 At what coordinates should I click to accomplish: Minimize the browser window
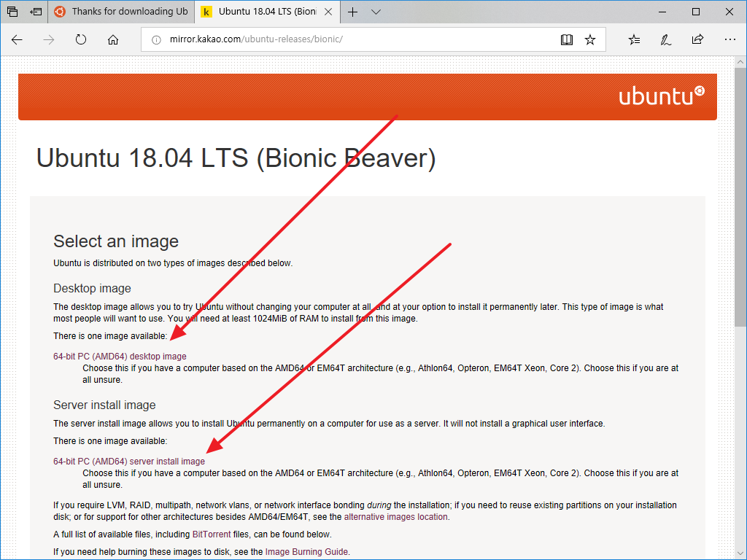pyautogui.click(x=662, y=12)
